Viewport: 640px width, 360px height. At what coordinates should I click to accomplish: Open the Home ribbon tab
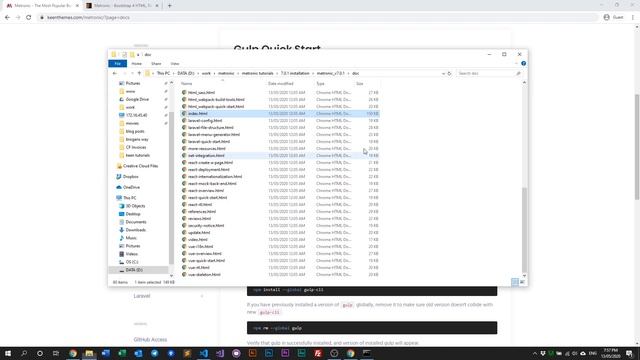136,64
